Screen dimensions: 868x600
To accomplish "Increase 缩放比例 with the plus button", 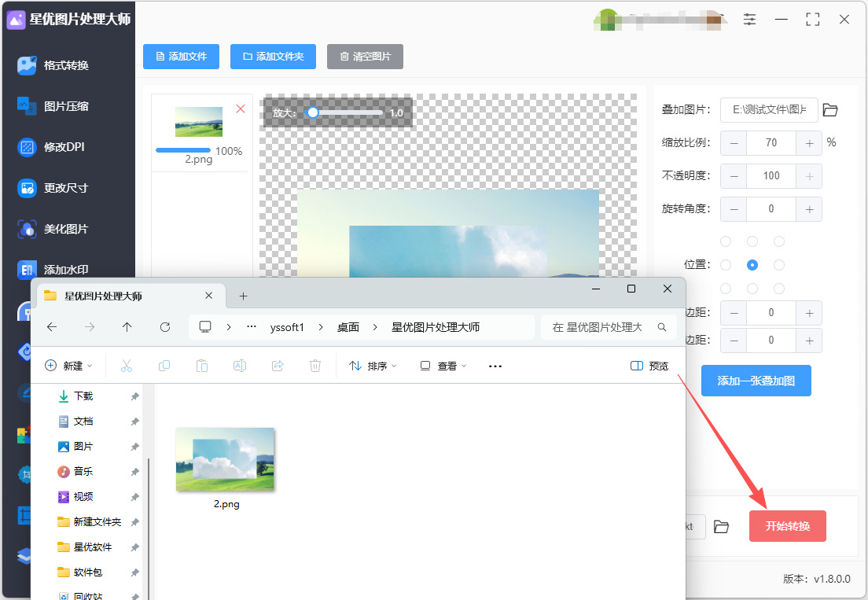I will 809,143.
